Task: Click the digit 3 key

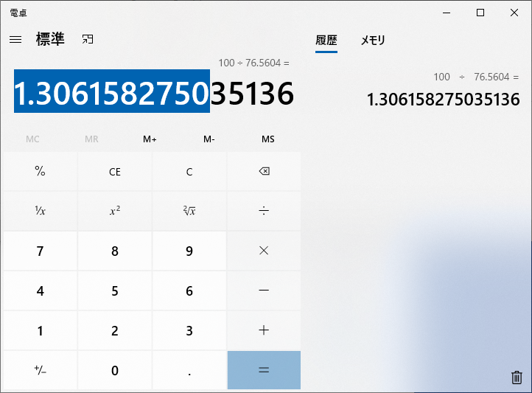Action: [189, 330]
